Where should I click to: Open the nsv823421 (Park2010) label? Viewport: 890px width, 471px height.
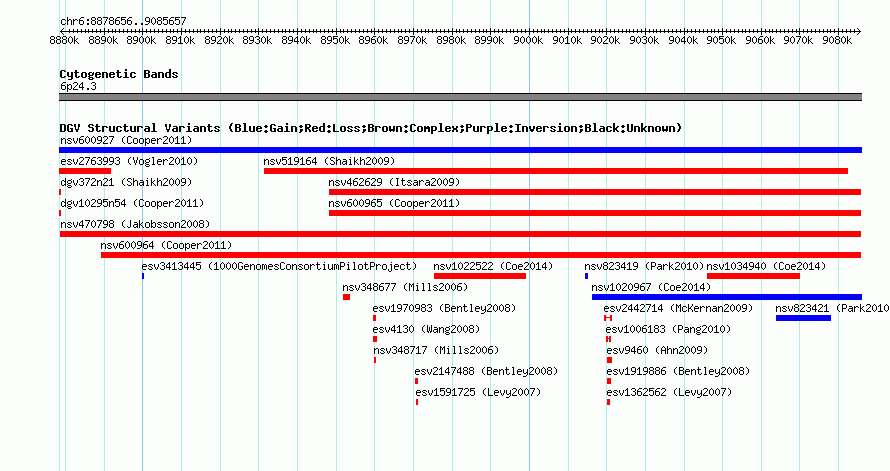[832, 308]
